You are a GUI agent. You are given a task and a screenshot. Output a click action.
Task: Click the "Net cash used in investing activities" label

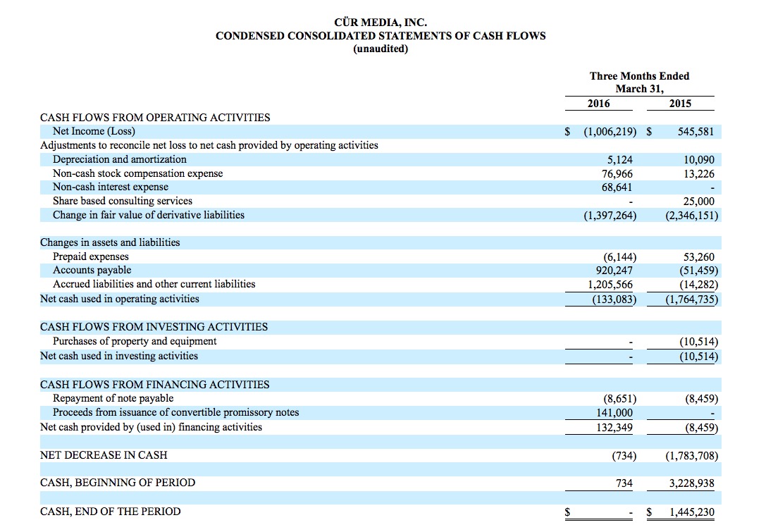[119, 356]
